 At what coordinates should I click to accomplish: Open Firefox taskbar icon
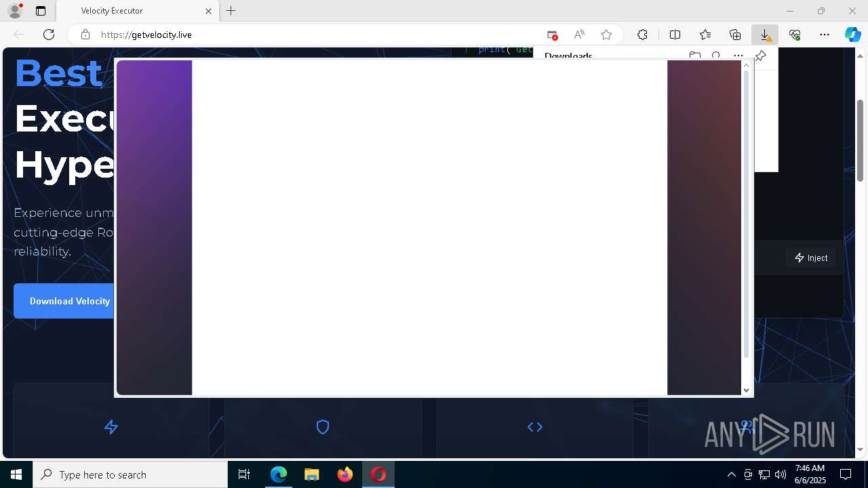[345, 474]
